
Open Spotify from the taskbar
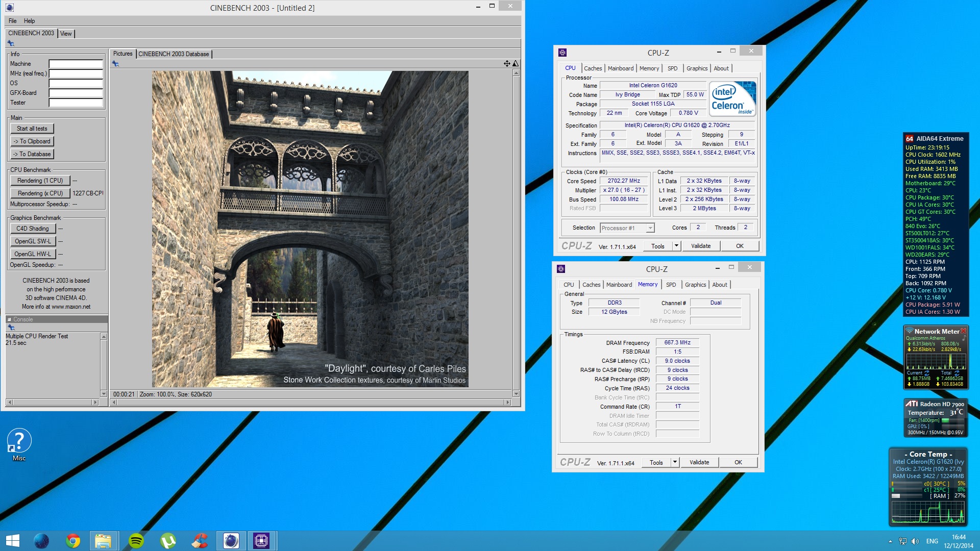point(136,541)
